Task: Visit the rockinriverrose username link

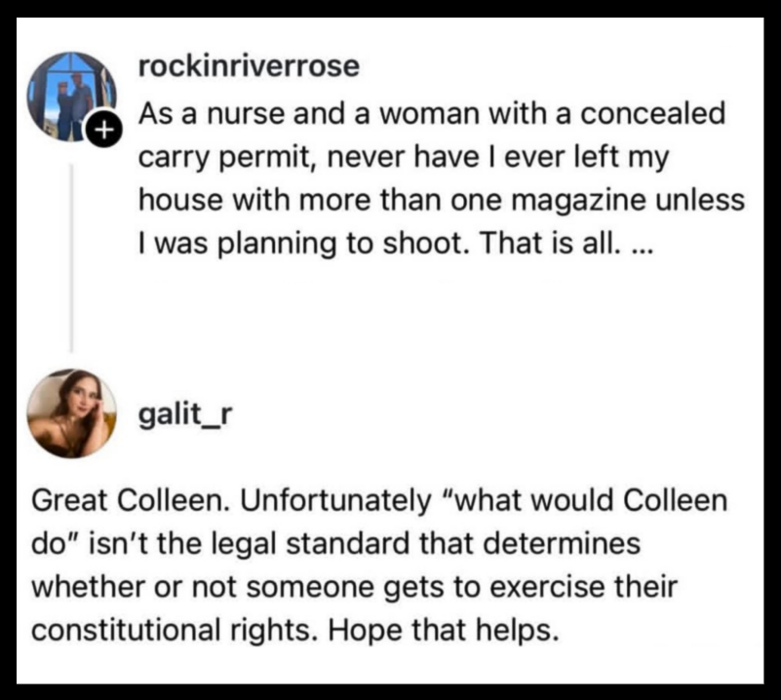Action: pos(249,65)
